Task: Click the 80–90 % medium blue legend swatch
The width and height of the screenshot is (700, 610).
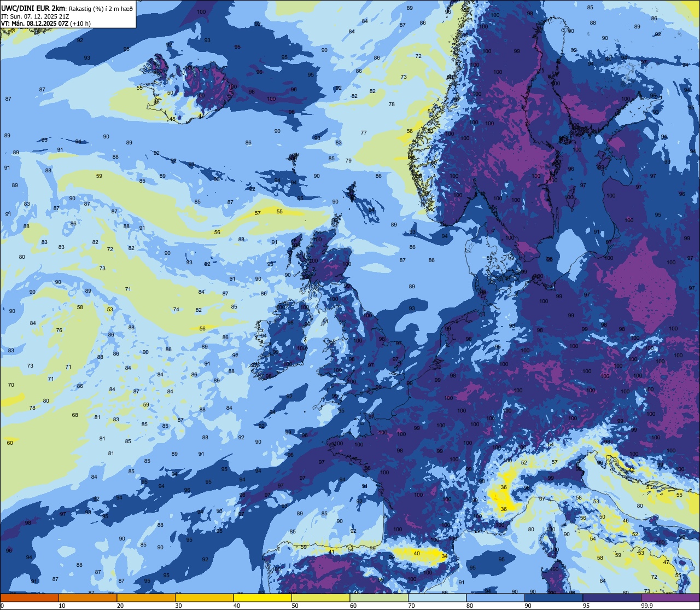Action: coord(495,597)
